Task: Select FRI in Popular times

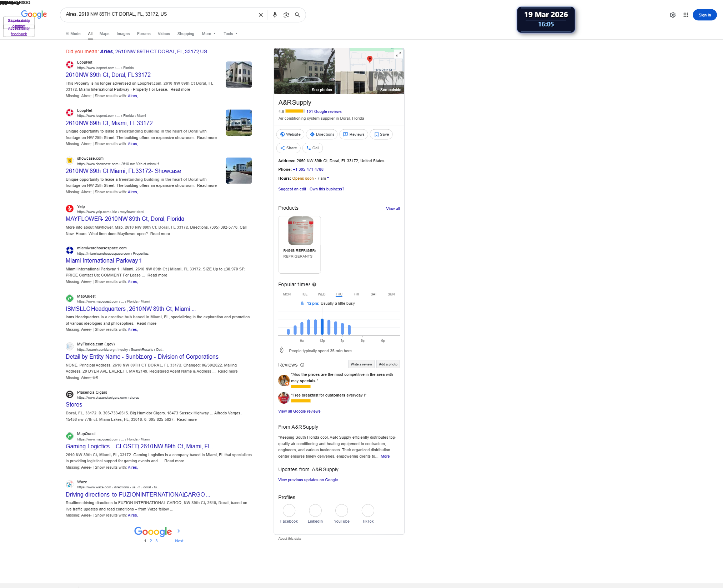Action: (x=356, y=294)
